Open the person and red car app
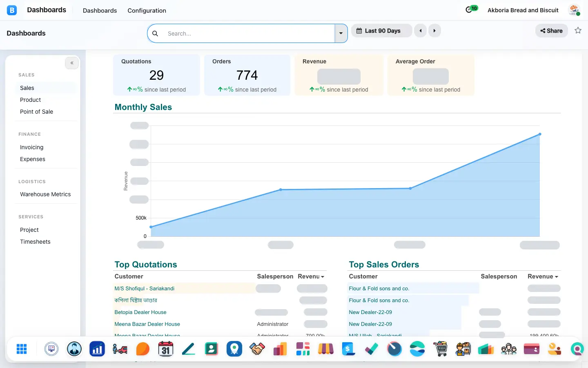This screenshot has height=368, width=588. 120,349
